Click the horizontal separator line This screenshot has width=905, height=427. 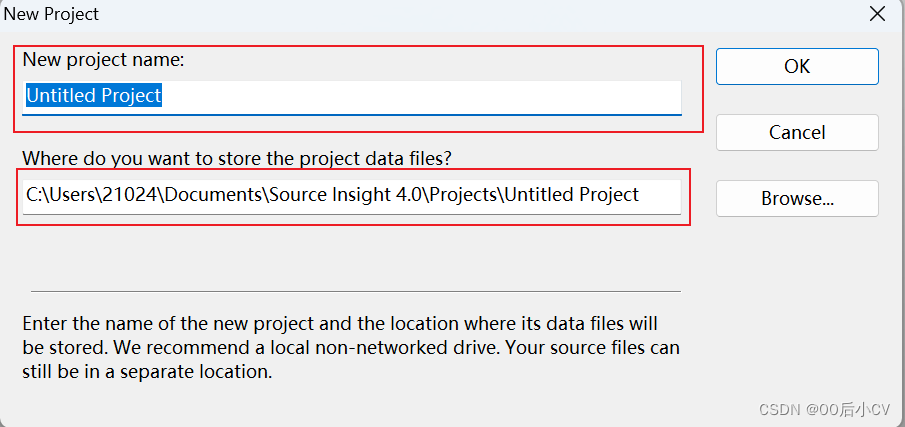click(x=355, y=291)
